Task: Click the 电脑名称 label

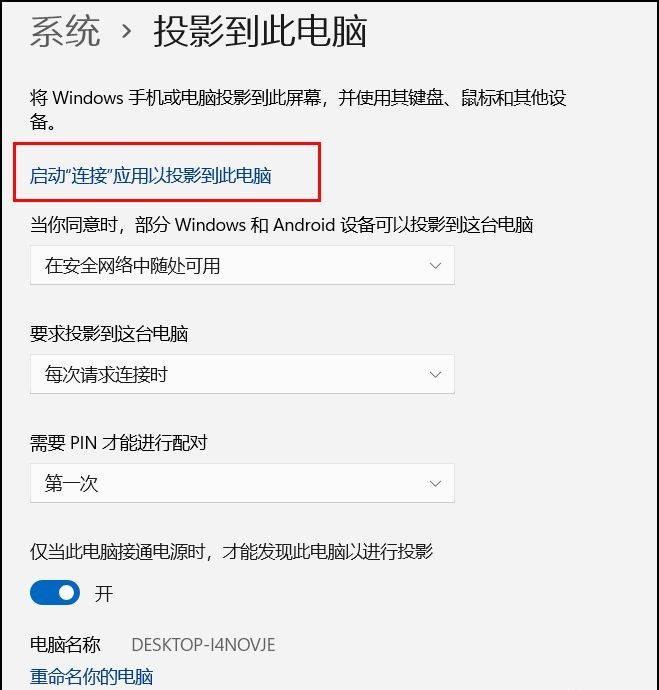Action: tap(65, 645)
